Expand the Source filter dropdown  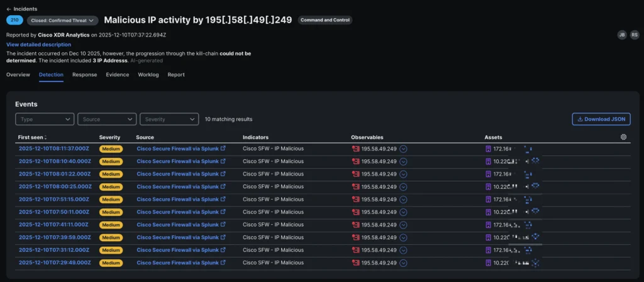coord(107,119)
